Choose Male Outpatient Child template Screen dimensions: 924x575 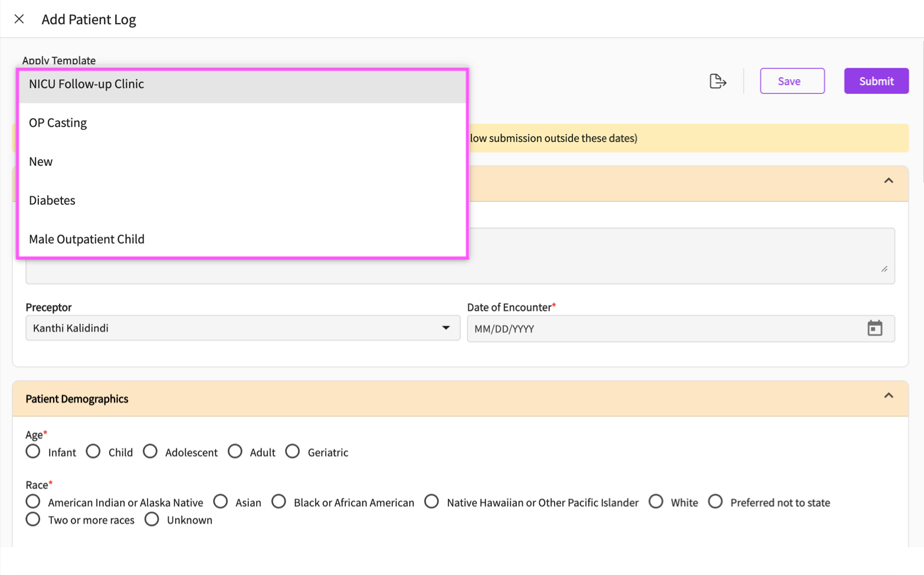pyautogui.click(x=87, y=239)
